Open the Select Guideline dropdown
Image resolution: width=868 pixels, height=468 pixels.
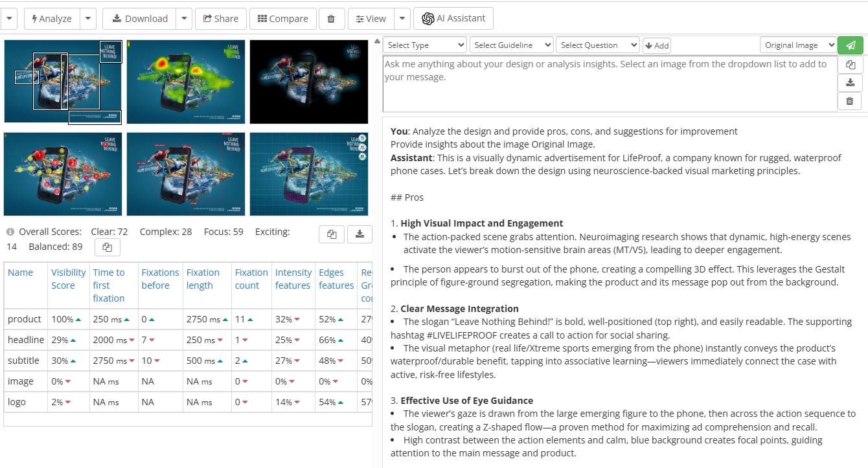[511, 45]
